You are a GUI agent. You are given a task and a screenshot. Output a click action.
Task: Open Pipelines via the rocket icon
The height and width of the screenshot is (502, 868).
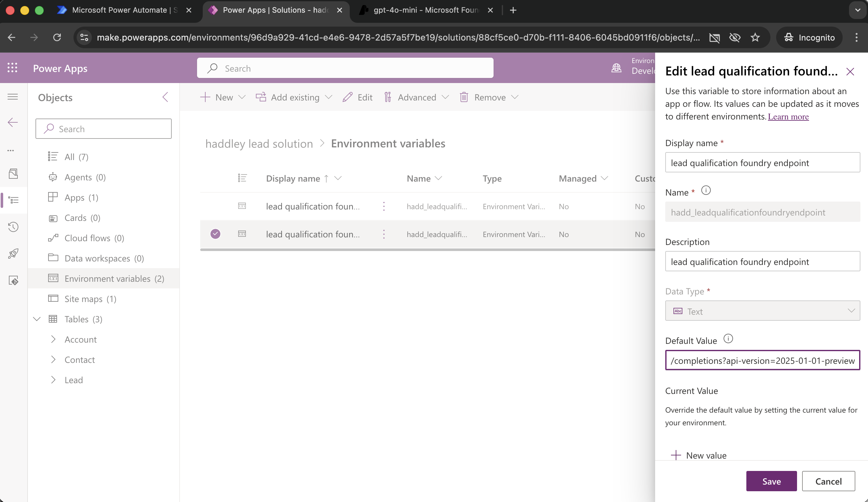[x=14, y=254]
